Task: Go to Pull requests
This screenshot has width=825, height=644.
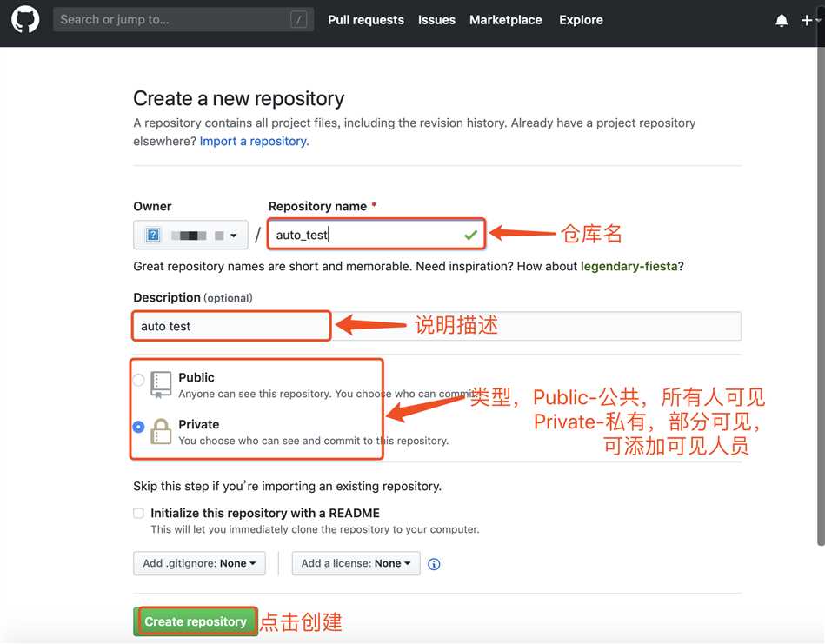Action: click(366, 20)
